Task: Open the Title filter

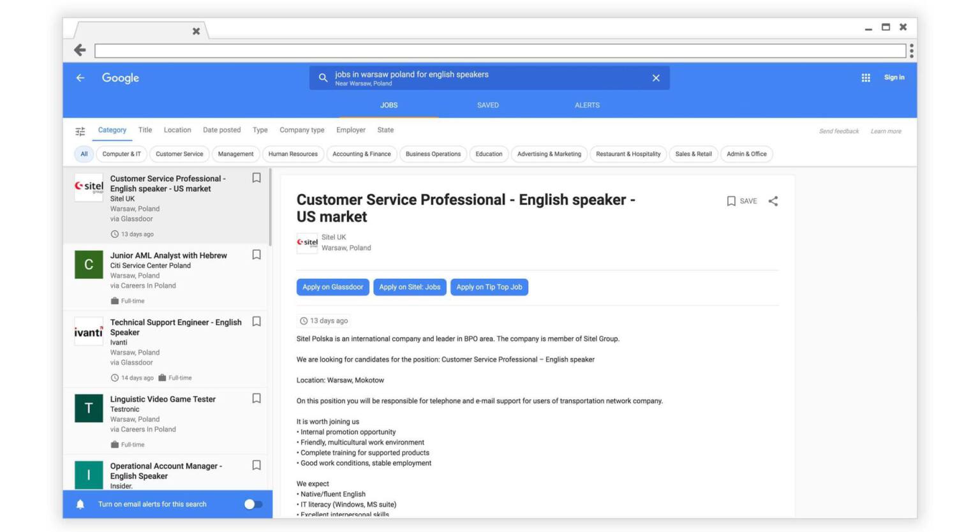Action: pos(145,130)
